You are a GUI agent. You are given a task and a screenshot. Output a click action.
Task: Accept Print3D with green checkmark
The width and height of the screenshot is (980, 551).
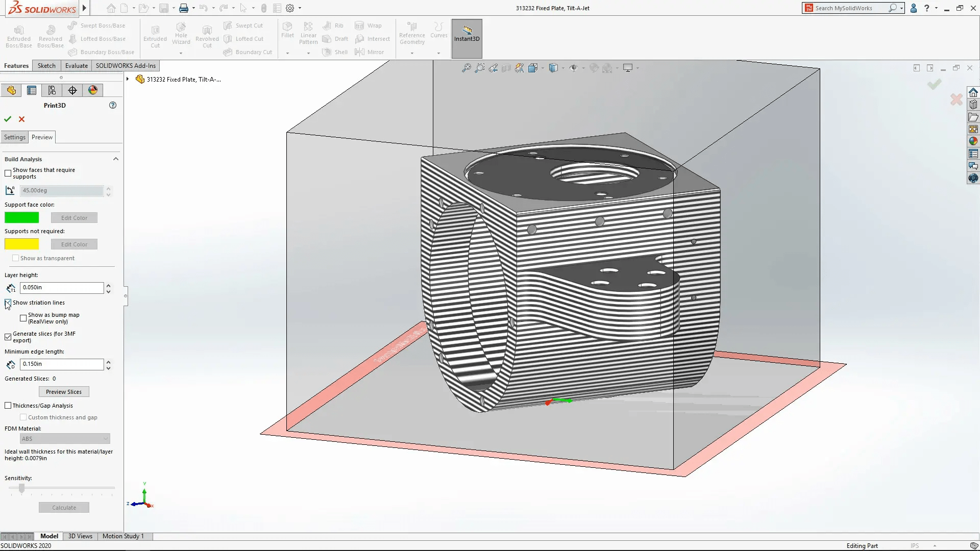tap(8, 119)
